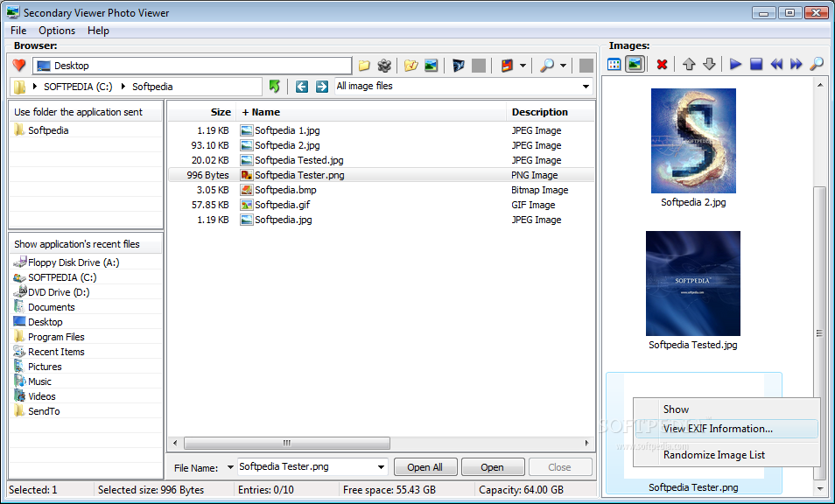Expand the File Name combo box list

(381, 467)
